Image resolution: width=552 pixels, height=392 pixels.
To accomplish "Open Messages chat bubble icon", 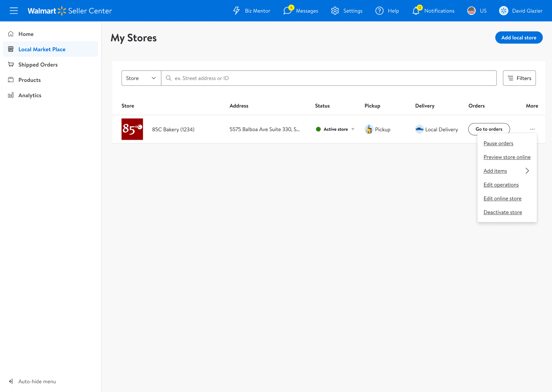I will pos(287,11).
